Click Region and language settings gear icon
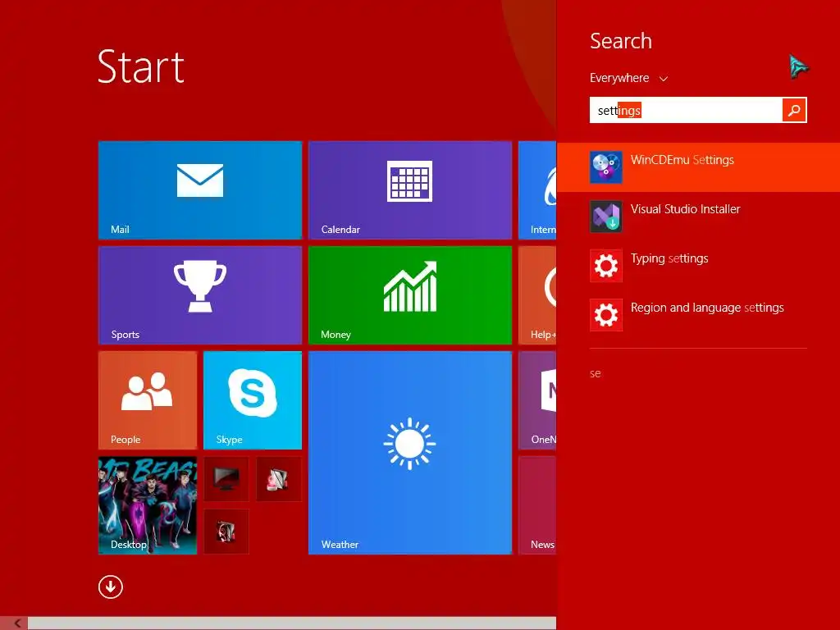This screenshot has height=630, width=840. 606,314
